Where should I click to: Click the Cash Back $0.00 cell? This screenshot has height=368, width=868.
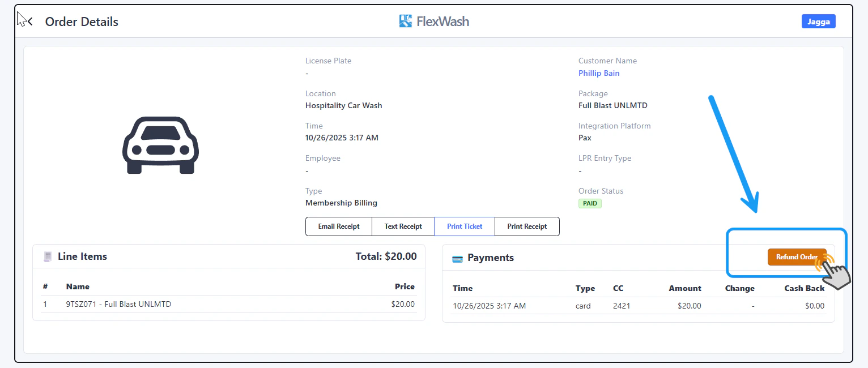coord(815,306)
